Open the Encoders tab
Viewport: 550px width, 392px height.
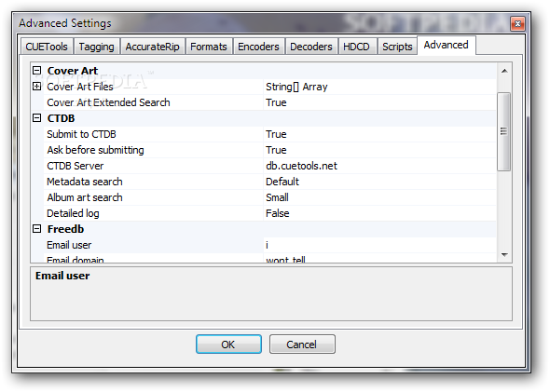(258, 47)
